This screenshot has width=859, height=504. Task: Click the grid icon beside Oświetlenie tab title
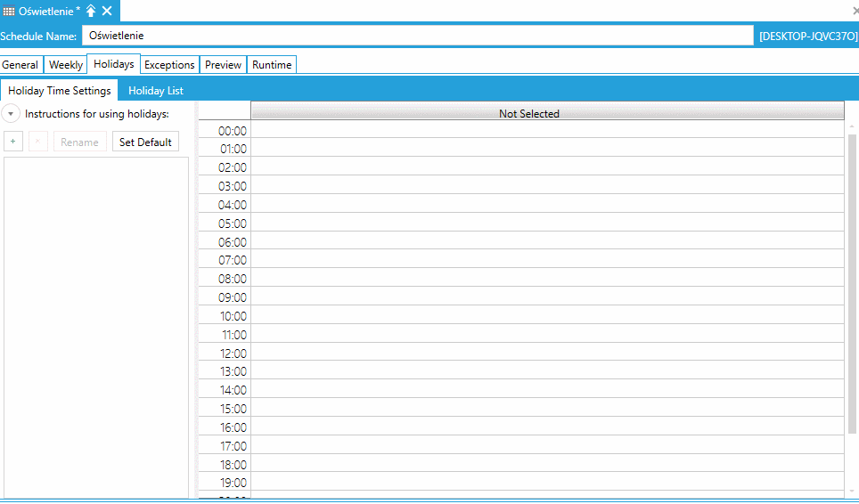[9, 11]
